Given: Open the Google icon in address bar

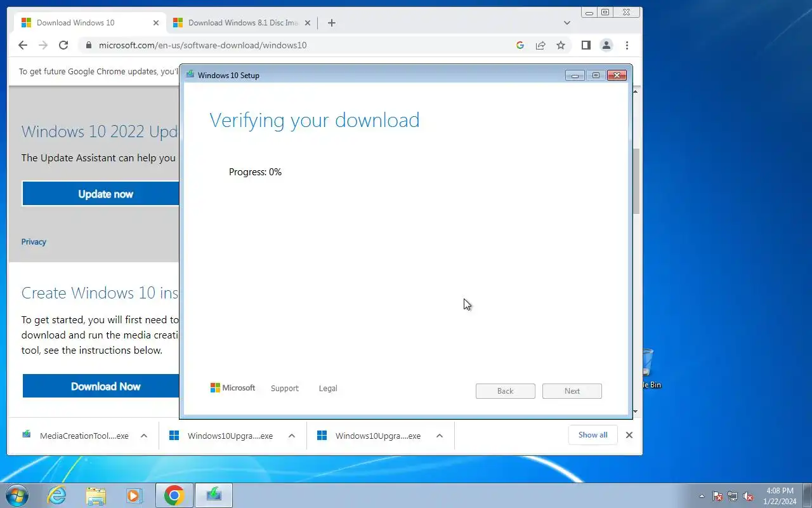Looking at the screenshot, I should [520, 45].
